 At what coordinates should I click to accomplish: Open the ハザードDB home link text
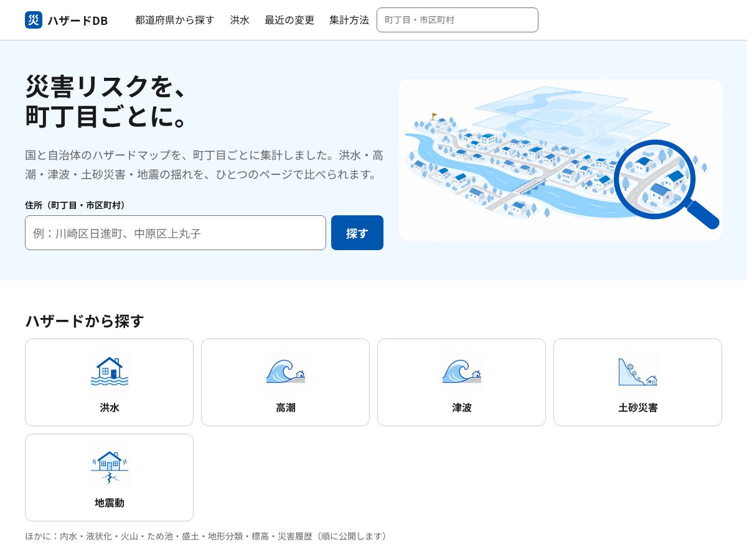tap(78, 21)
